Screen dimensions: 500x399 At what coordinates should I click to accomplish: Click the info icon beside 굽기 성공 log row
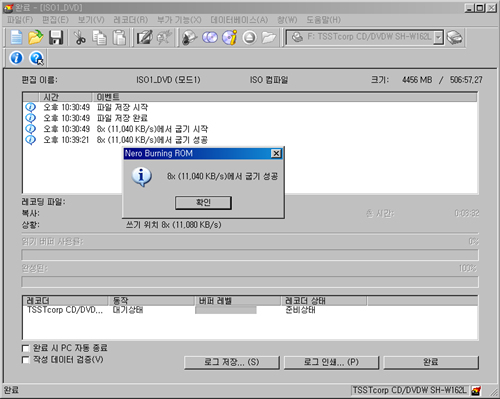pyautogui.click(x=30, y=139)
